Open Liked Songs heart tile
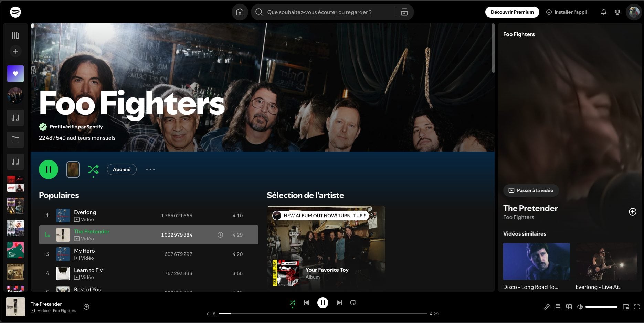This screenshot has height=323, width=644. tap(15, 74)
